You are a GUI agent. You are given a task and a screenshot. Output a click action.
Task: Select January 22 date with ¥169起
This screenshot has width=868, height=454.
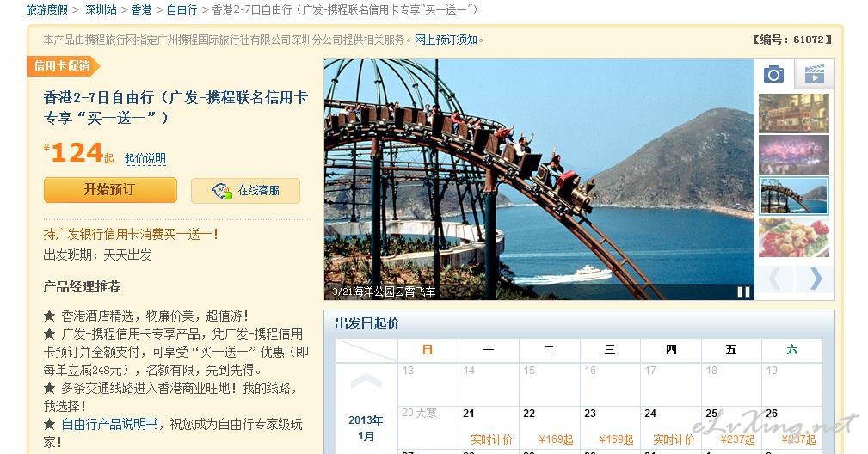(x=549, y=426)
